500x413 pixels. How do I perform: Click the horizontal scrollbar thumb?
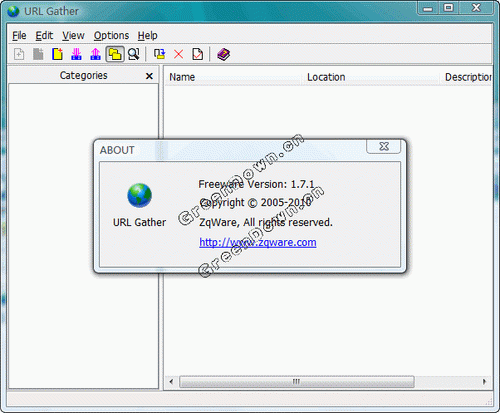(x=297, y=382)
